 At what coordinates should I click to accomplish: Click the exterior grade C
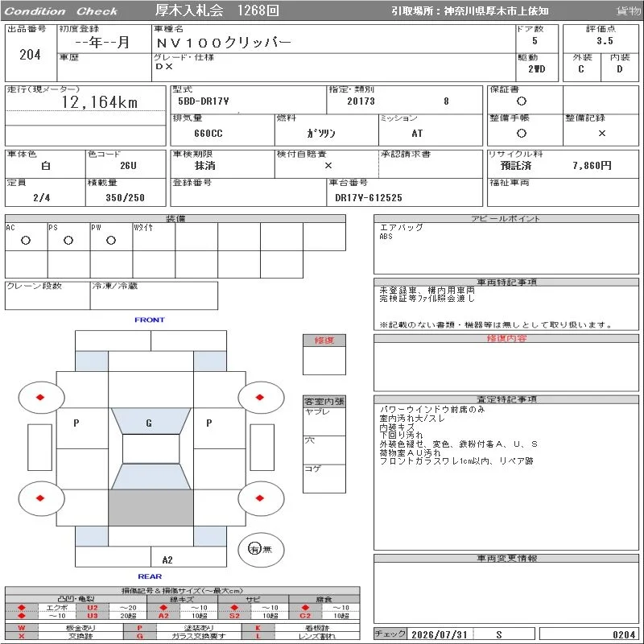click(580, 69)
